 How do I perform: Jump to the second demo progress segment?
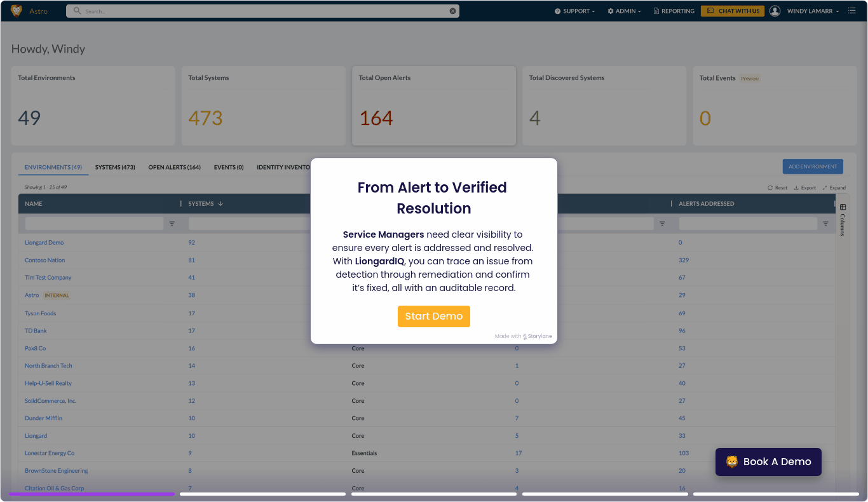(x=262, y=494)
